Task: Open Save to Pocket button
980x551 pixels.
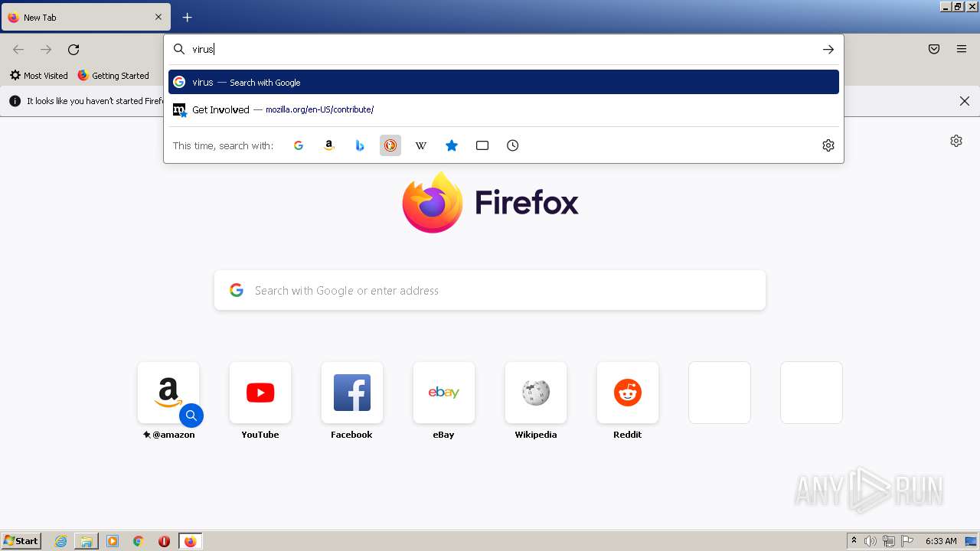Action: (x=934, y=50)
